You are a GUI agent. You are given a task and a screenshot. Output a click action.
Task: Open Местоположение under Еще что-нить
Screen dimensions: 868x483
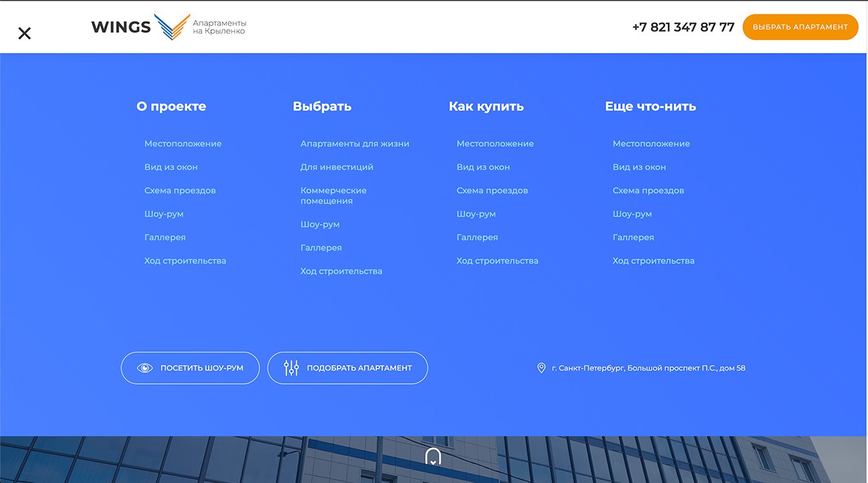click(651, 144)
